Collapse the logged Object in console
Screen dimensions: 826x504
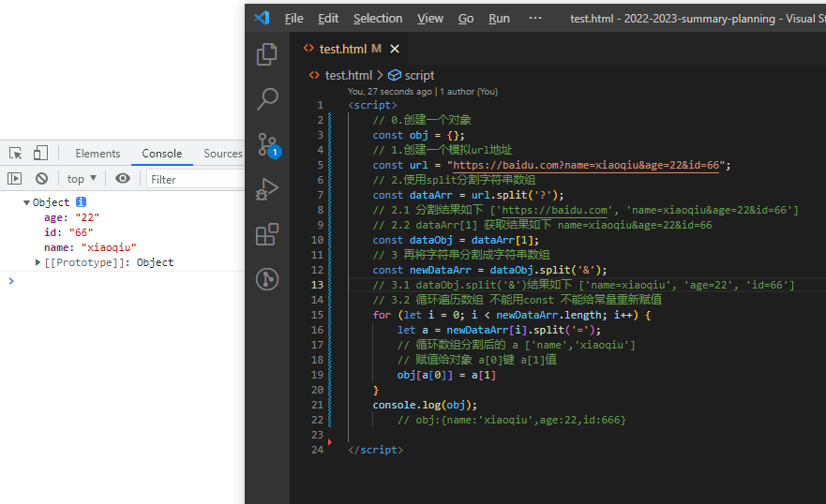(26, 202)
